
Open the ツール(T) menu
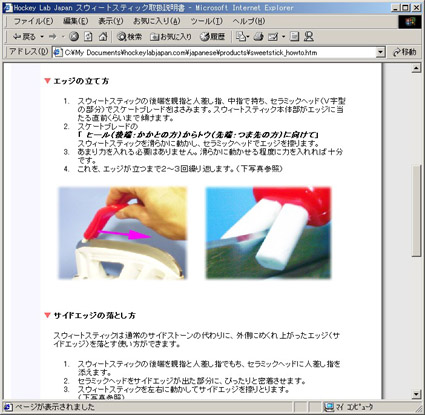(206, 21)
